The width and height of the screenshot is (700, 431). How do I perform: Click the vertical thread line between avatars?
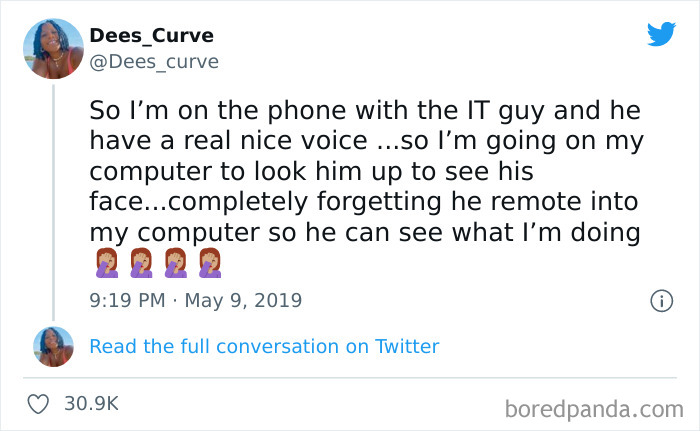53,200
